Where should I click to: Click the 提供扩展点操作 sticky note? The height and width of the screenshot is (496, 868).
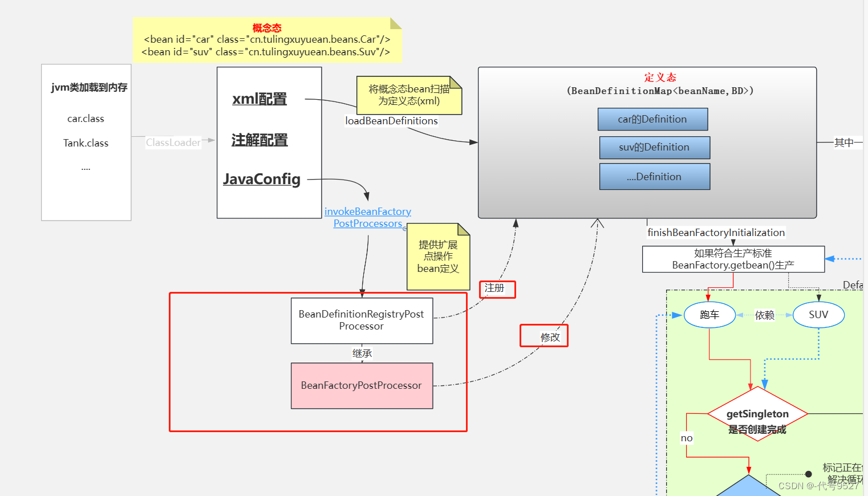tap(438, 257)
